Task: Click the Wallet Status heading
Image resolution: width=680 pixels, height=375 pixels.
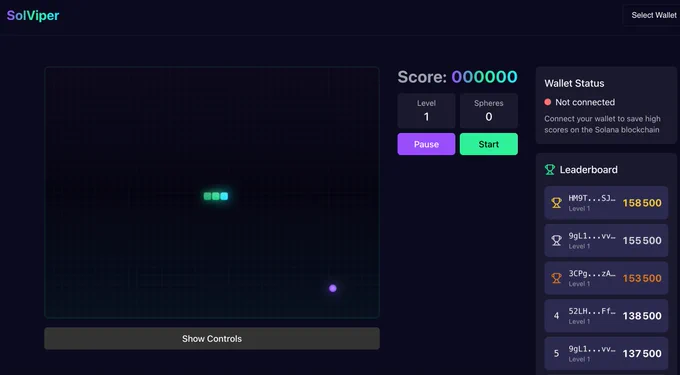Action: (574, 83)
